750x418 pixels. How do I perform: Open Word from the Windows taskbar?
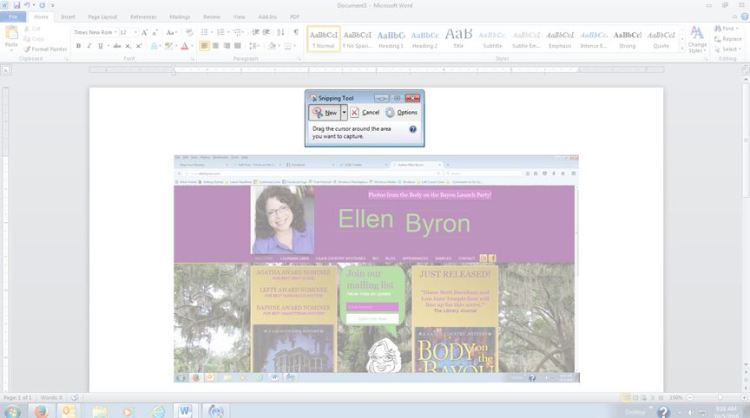coord(186,410)
